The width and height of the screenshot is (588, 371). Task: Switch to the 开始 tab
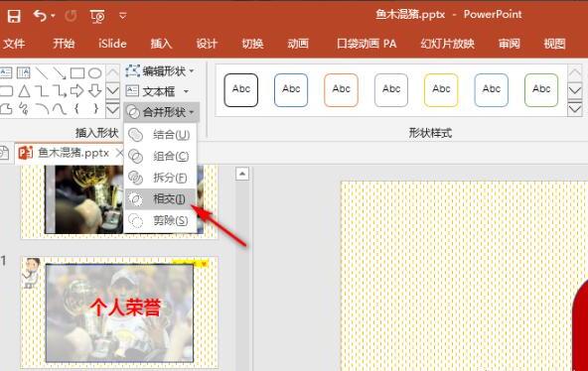point(64,44)
